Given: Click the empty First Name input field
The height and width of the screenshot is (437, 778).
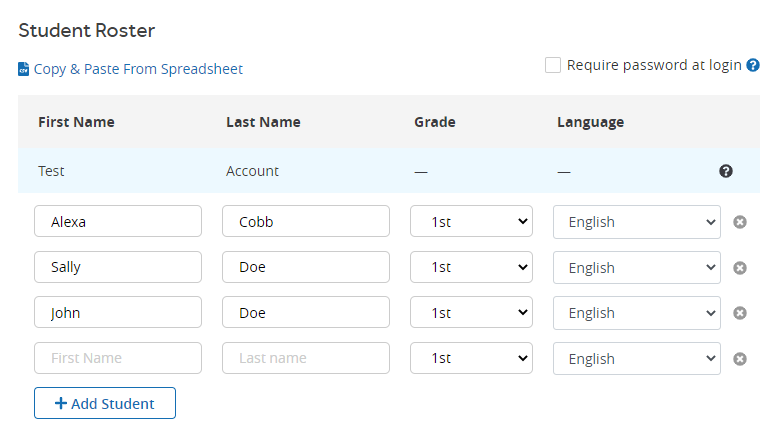Looking at the screenshot, I should pos(118,358).
